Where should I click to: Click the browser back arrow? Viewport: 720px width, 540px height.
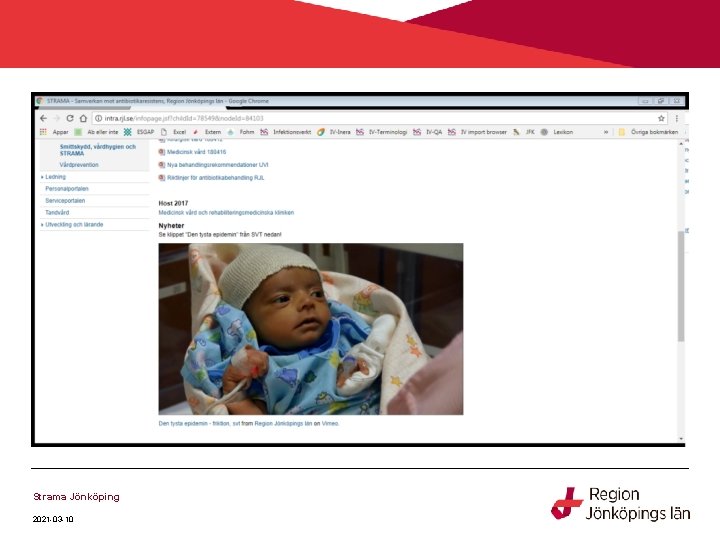point(44,118)
